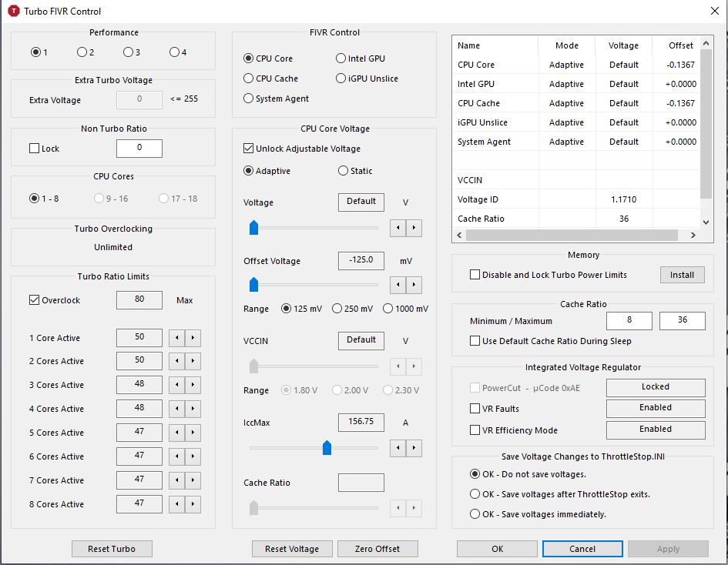Click the Reset Voltage button
The width and height of the screenshot is (728, 565).
(x=292, y=549)
